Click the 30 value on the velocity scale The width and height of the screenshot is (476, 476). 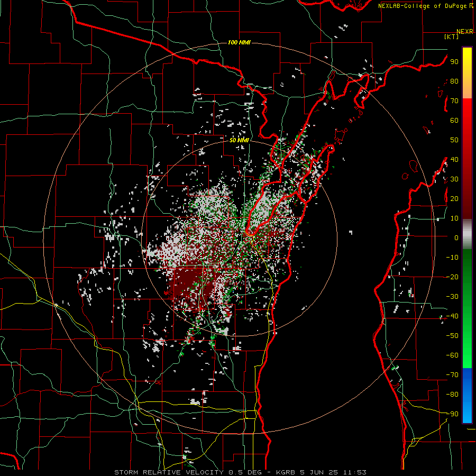tap(454, 179)
